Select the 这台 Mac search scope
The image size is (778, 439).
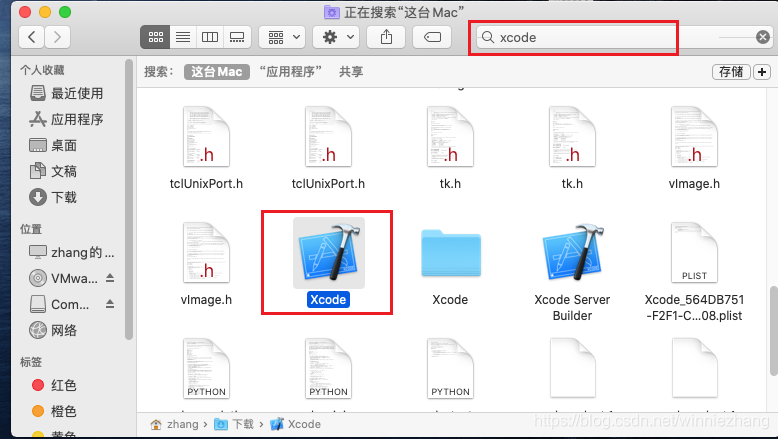point(217,72)
